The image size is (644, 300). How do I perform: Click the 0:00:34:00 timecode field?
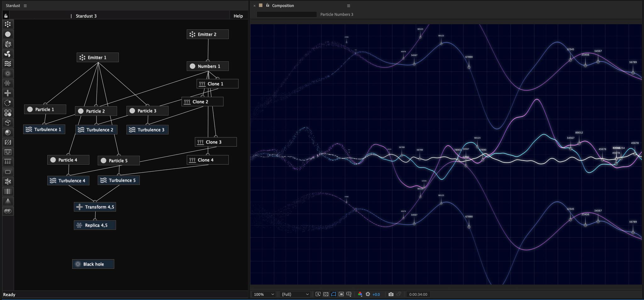418,294
